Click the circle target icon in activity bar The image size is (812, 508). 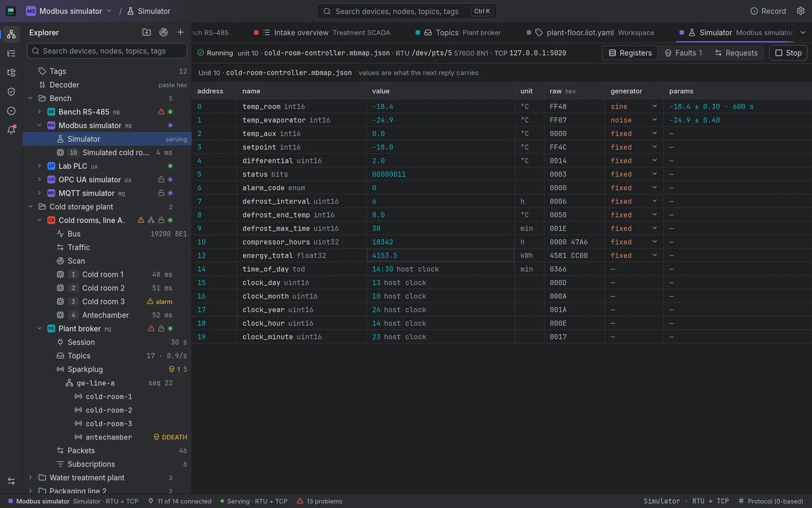coord(11,110)
